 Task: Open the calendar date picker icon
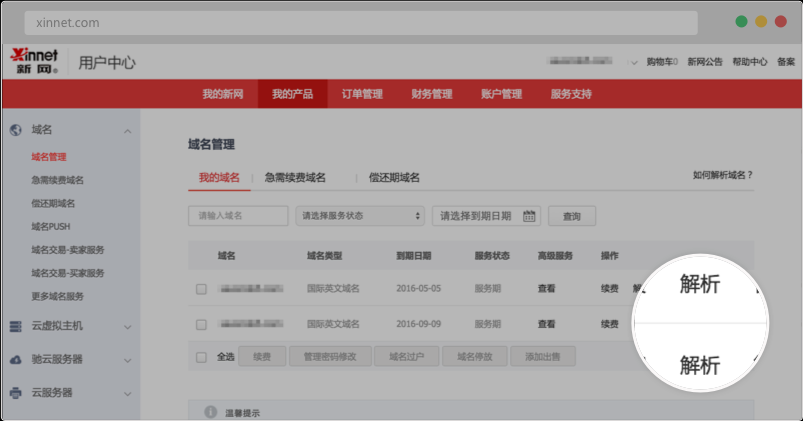point(529,216)
